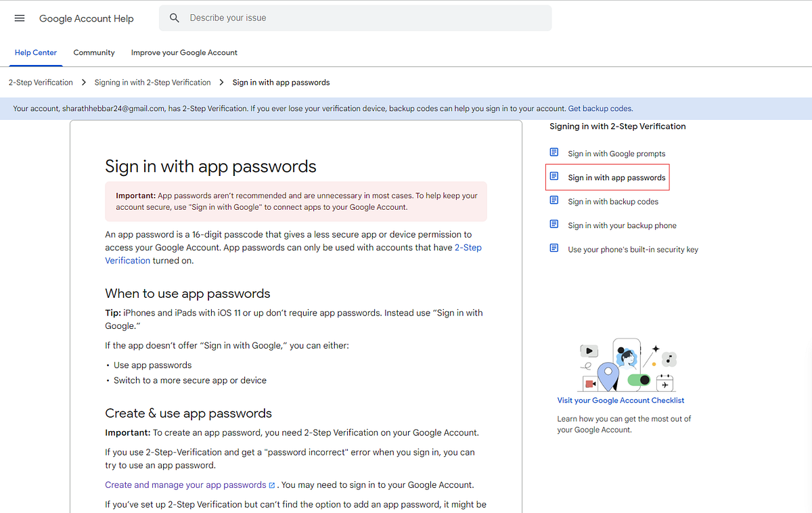The image size is (812, 513).
Task: Open the navigation menu hamburger icon
Action: [x=19, y=18]
